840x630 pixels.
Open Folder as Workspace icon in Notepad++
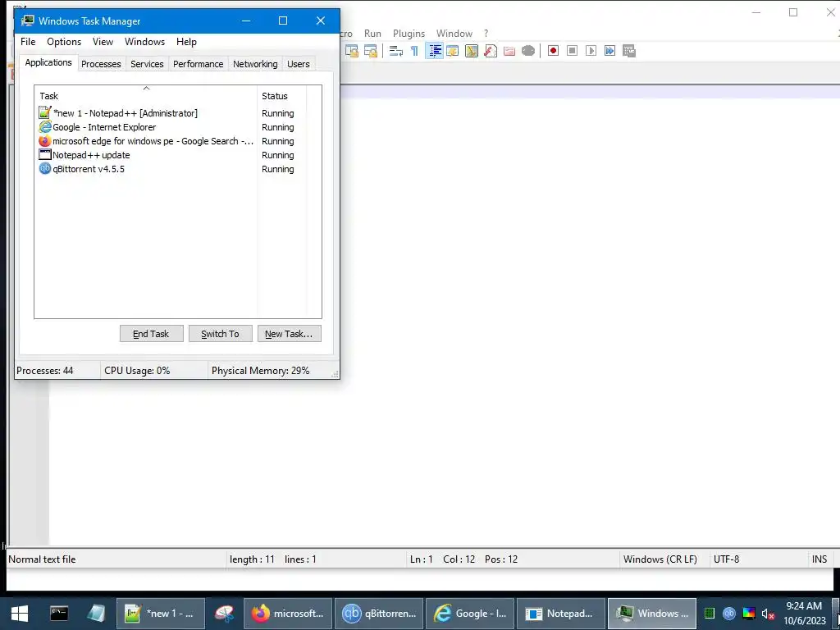(509, 51)
